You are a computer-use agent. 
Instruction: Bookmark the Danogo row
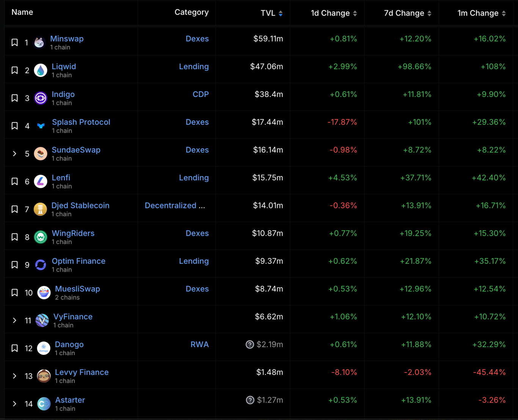(14, 348)
